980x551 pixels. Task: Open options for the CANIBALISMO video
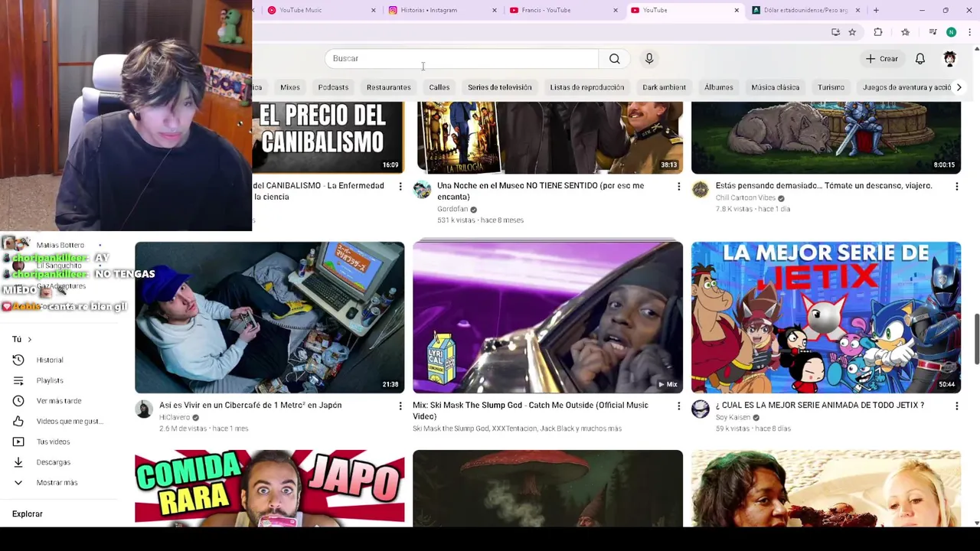(400, 186)
